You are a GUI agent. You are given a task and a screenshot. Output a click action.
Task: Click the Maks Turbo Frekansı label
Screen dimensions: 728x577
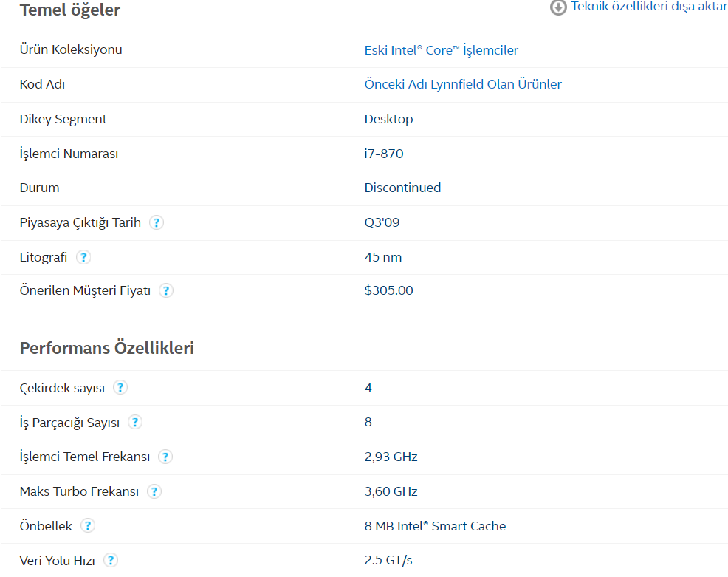point(79,491)
